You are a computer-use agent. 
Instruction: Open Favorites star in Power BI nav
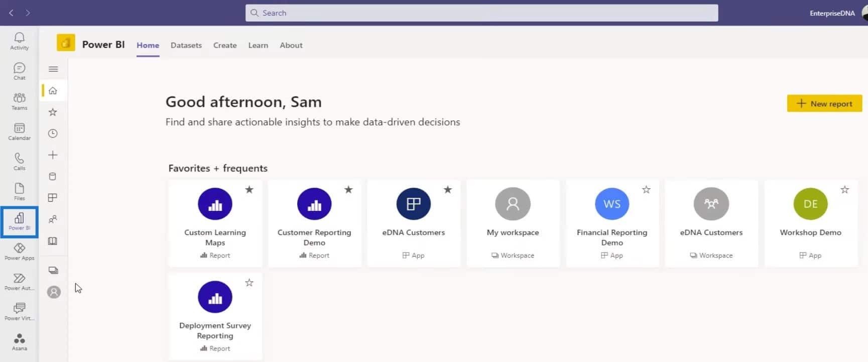coord(53,112)
